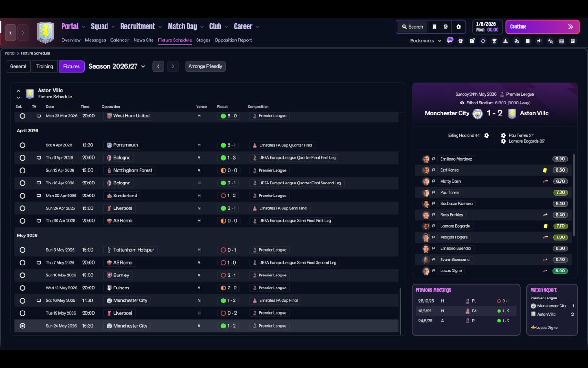Open the notifications bubble showing 9+
This screenshot has width=588, height=368.
(450, 40)
